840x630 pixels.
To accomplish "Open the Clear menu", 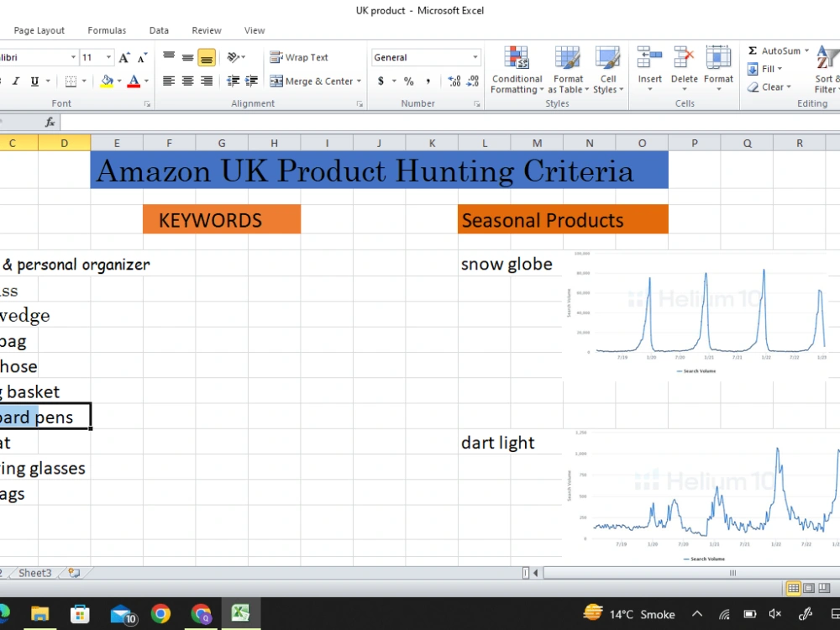I will point(769,87).
